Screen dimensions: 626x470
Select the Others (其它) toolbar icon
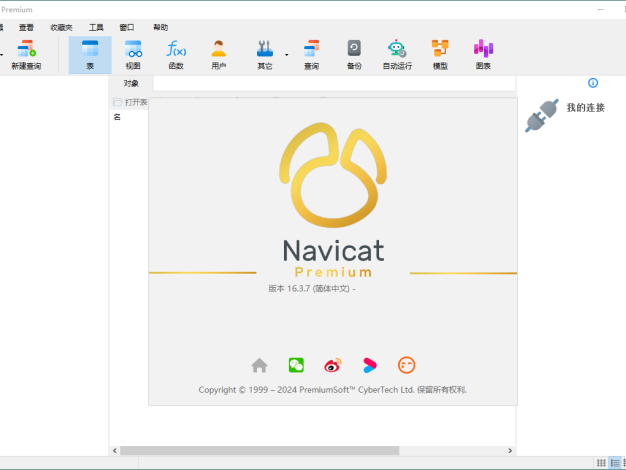point(265,55)
